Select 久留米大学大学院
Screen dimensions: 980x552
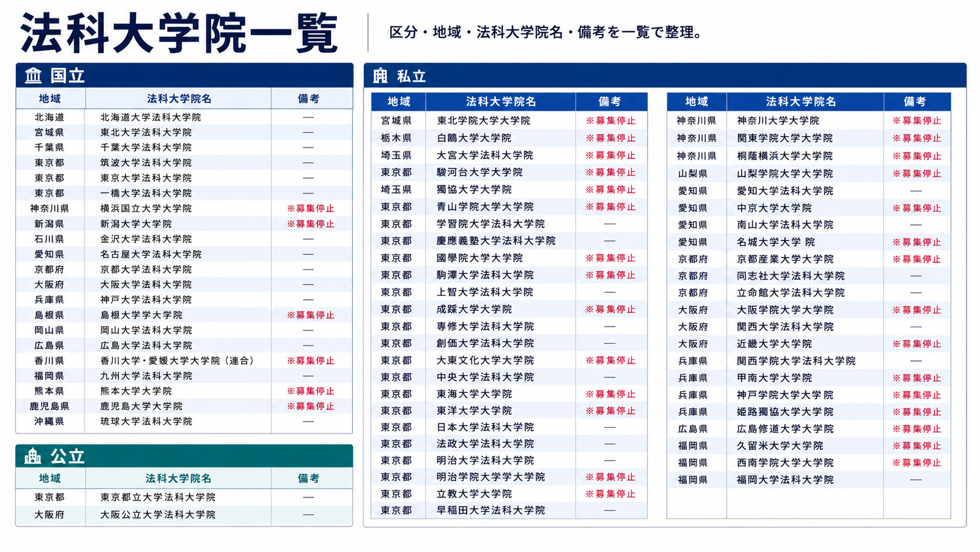tap(780, 446)
